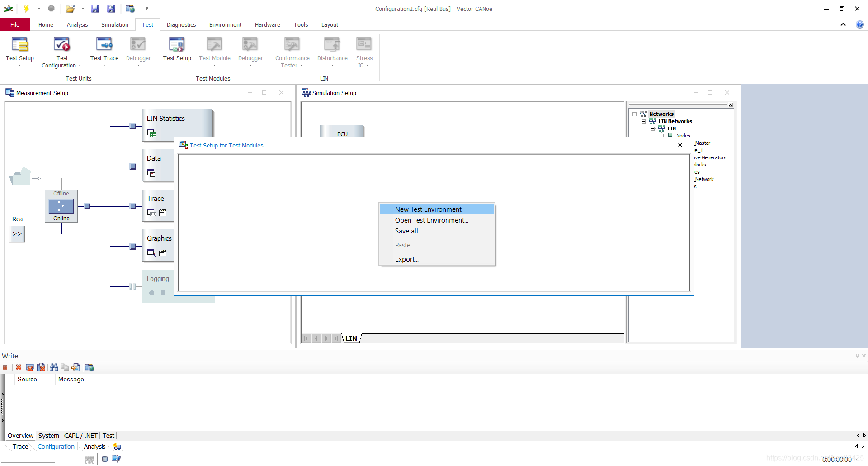This screenshot has width=868, height=466.
Task: Collapse the Networks tree node
Action: [x=634, y=114]
